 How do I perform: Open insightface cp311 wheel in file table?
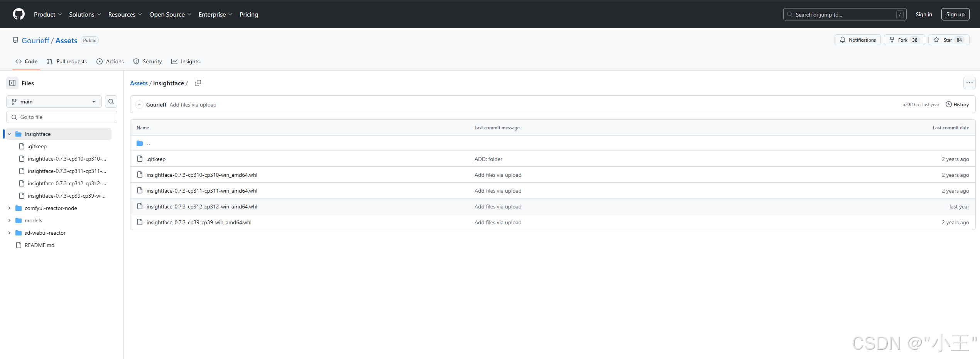point(202,191)
